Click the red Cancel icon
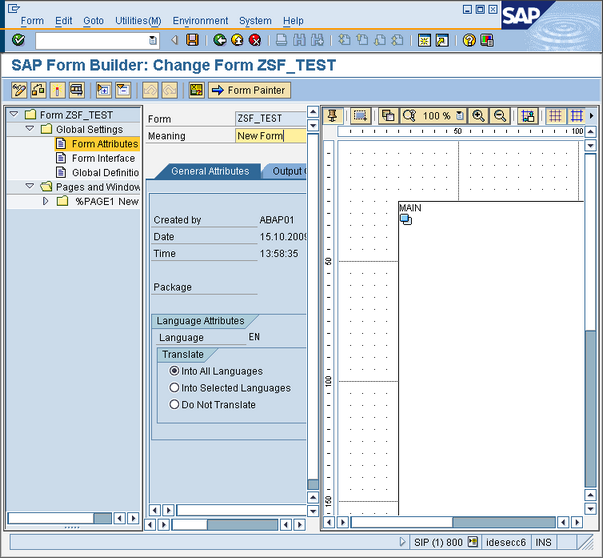 (x=255, y=40)
